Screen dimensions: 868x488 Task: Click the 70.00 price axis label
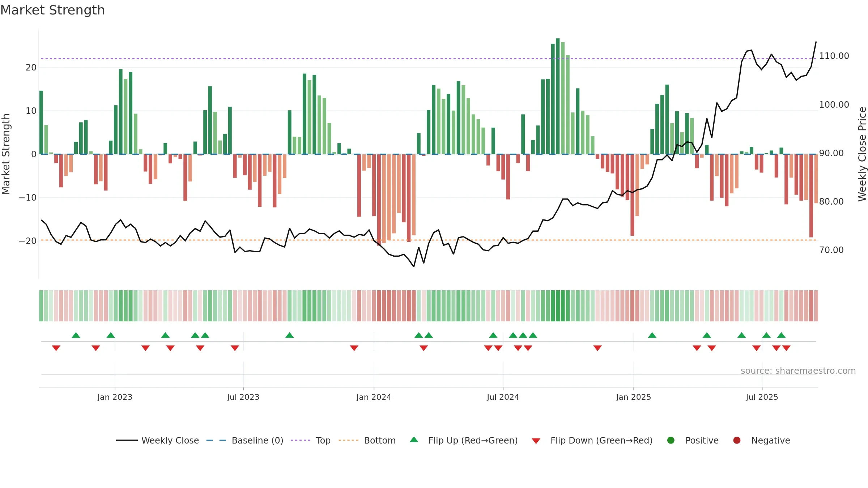pyautogui.click(x=831, y=250)
